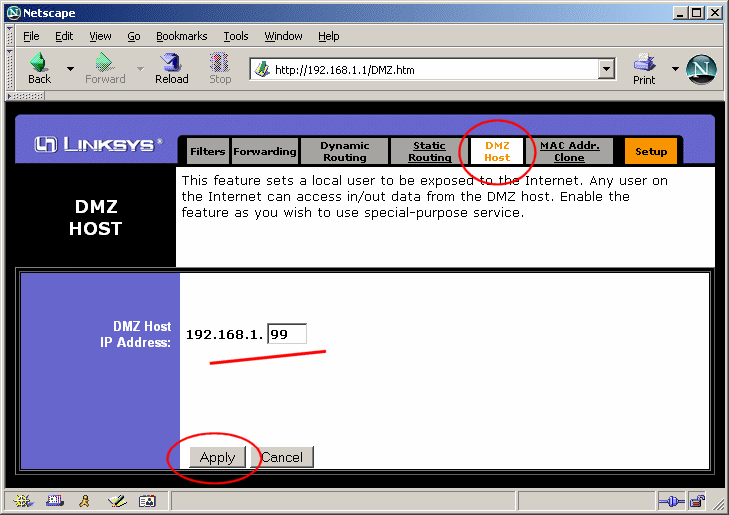Click the security lock icon in status bar

pyautogui.click(x=697, y=502)
